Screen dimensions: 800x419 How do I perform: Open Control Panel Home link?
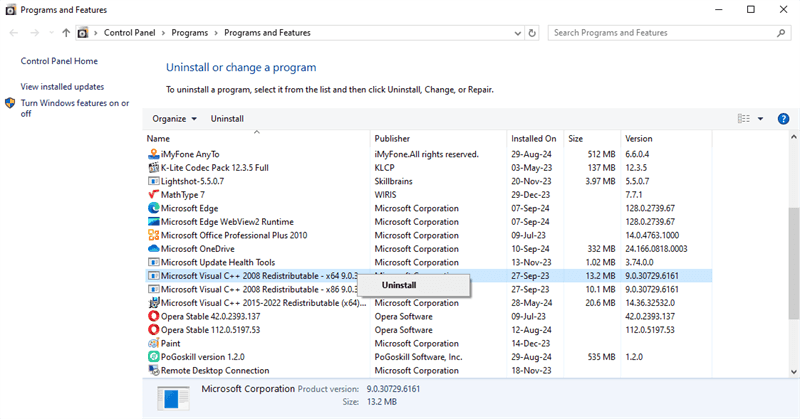[59, 61]
